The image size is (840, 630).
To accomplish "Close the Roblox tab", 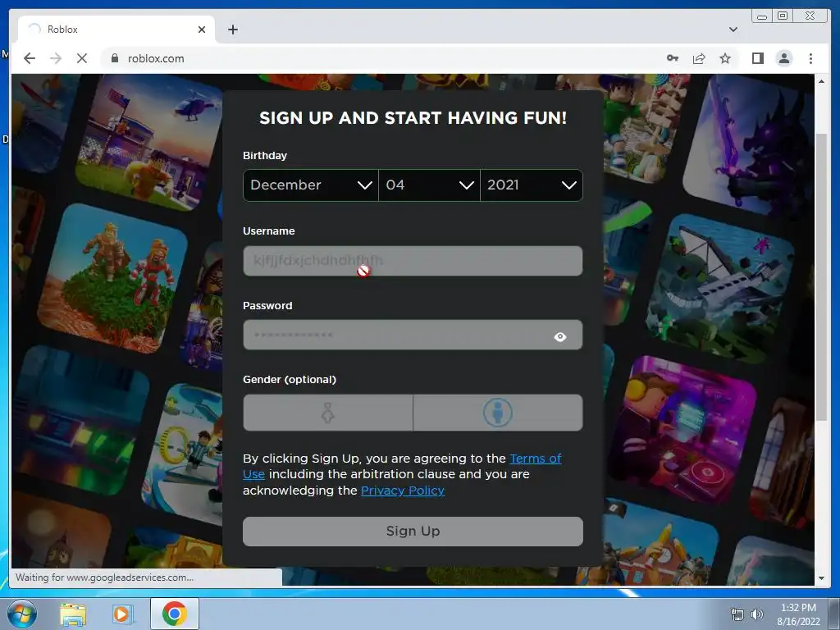I will coord(202,30).
